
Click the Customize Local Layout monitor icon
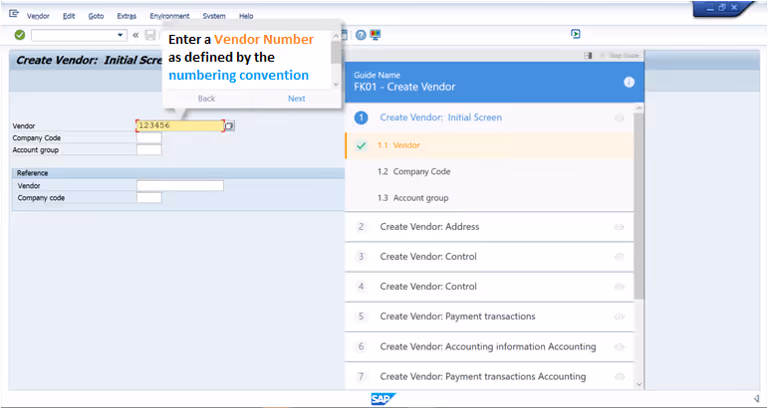point(375,35)
